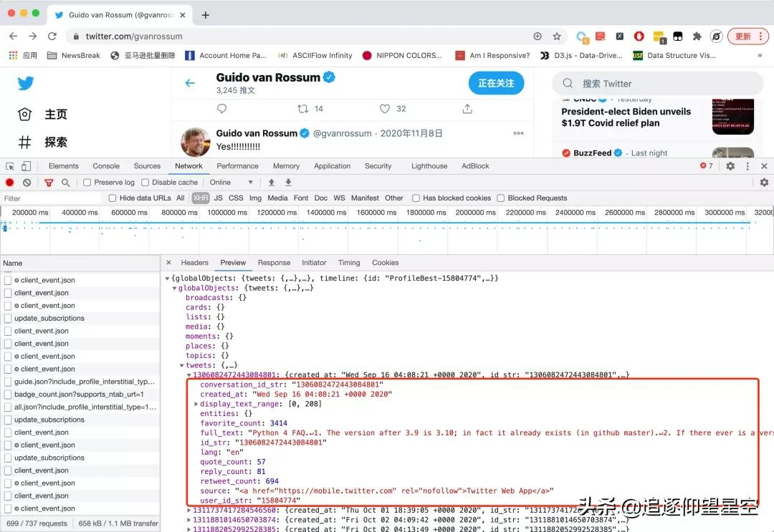Expand tweet 1311881014650703874 node

click(189, 520)
